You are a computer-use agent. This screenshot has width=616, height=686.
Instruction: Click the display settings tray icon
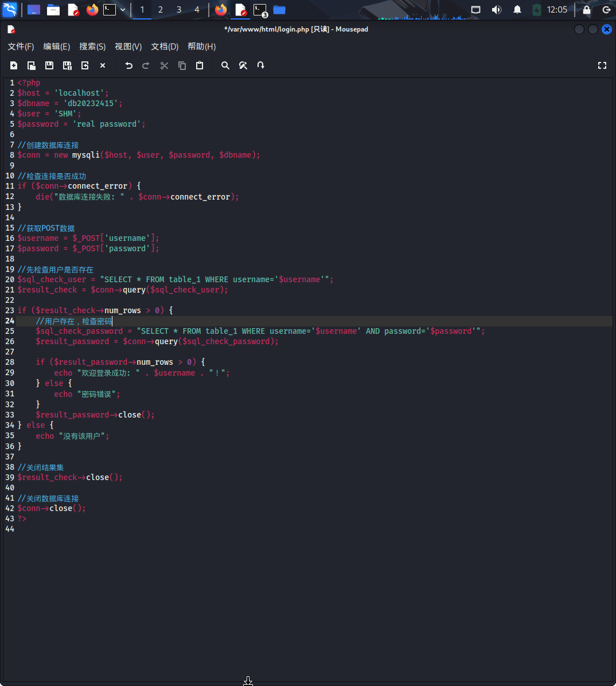475,10
